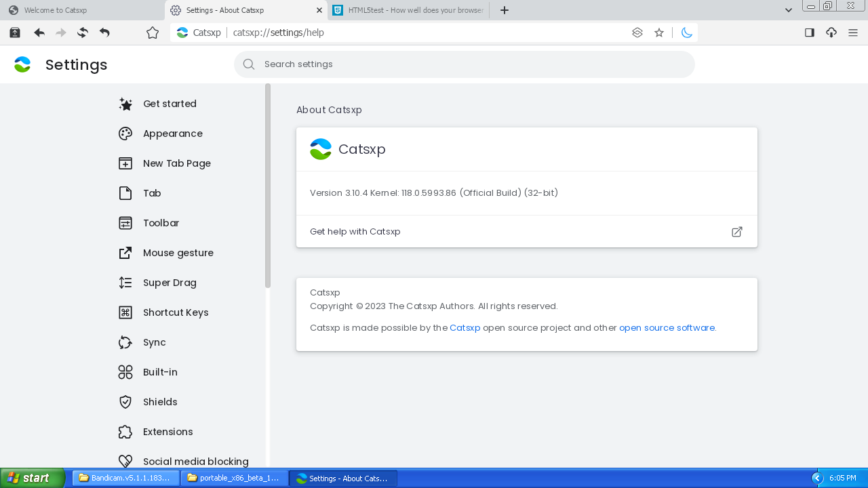Click the Tab page icon in sidebar
Viewport: 868px width, 488px height.
tap(125, 193)
